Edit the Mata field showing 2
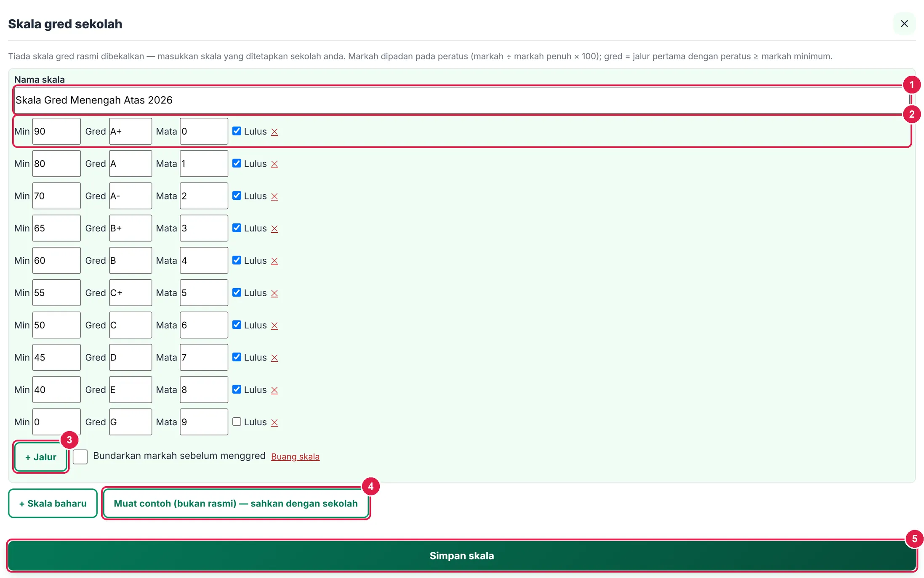This screenshot has width=924, height=578. tap(204, 196)
